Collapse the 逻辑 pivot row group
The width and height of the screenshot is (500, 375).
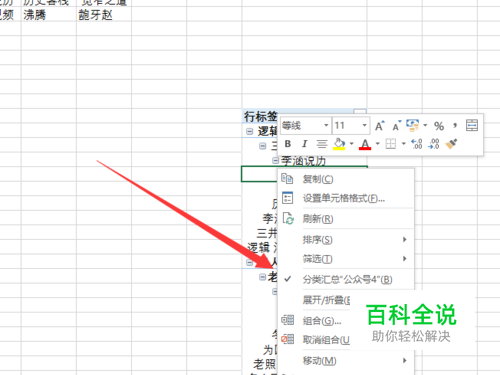[x=249, y=132]
